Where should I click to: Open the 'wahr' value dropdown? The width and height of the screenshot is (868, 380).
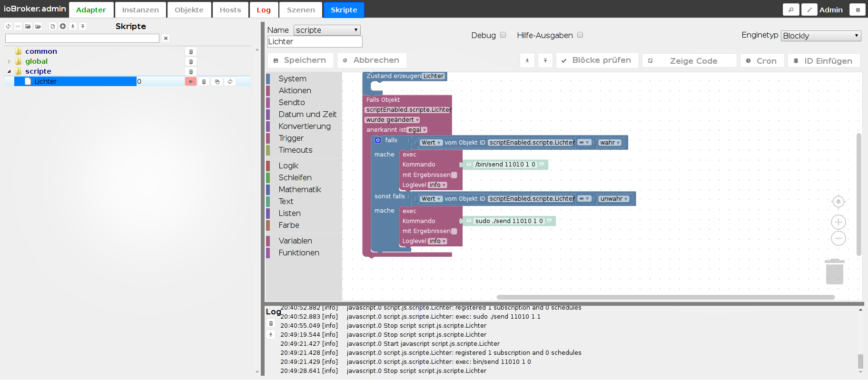pyautogui.click(x=610, y=143)
